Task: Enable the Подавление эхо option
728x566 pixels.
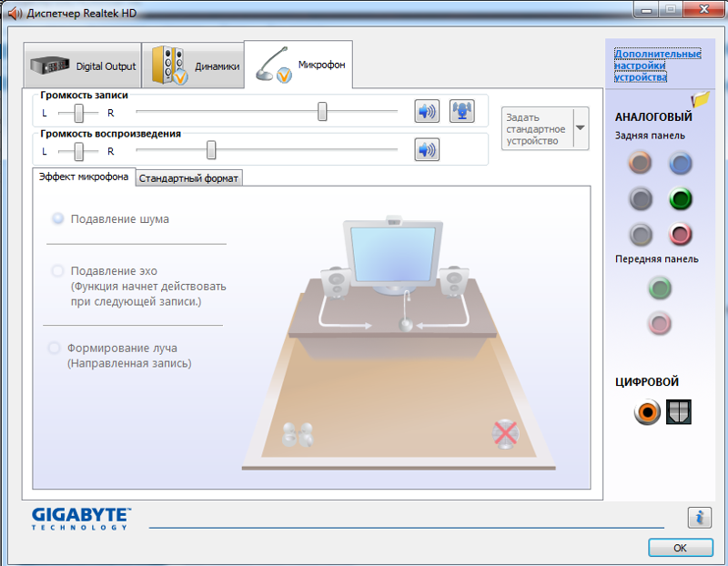Action: tap(57, 270)
